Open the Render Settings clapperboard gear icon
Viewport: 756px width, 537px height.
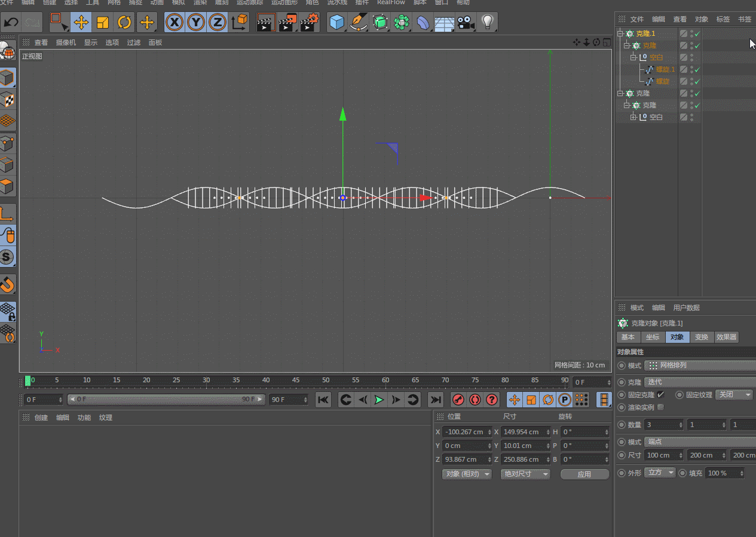pyautogui.click(x=309, y=23)
